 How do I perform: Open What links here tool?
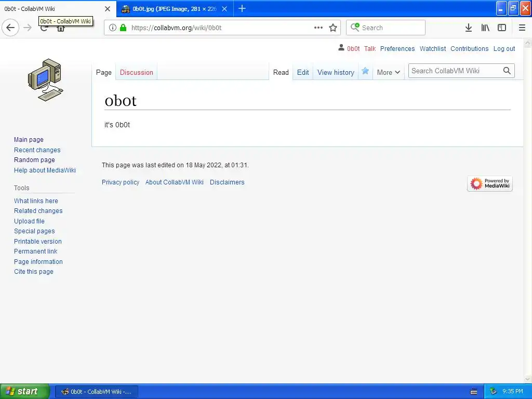tap(36, 201)
